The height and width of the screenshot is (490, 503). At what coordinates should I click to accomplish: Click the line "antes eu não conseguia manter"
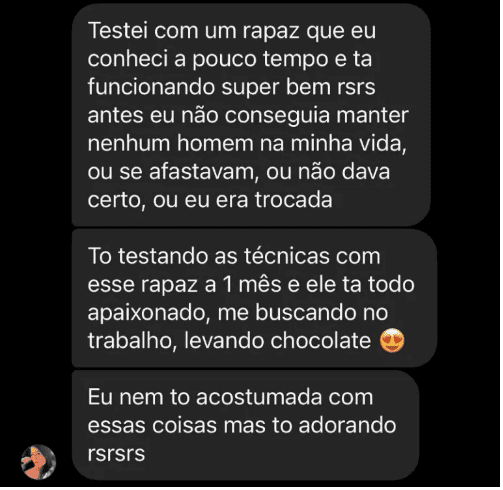(249, 117)
